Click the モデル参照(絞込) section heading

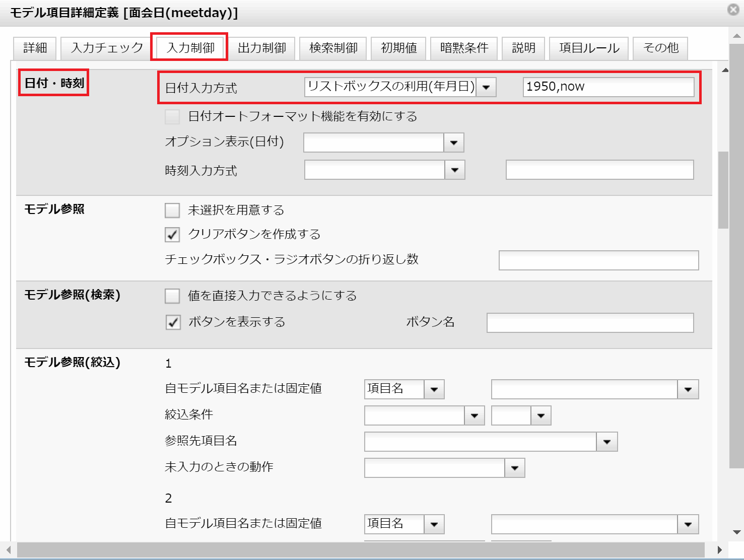72,362
